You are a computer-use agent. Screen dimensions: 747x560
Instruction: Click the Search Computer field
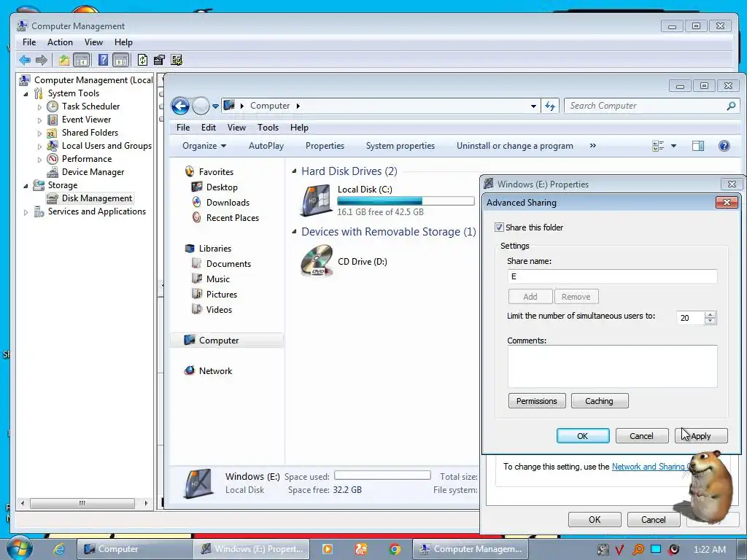pyautogui.click(x=645, y=106)
